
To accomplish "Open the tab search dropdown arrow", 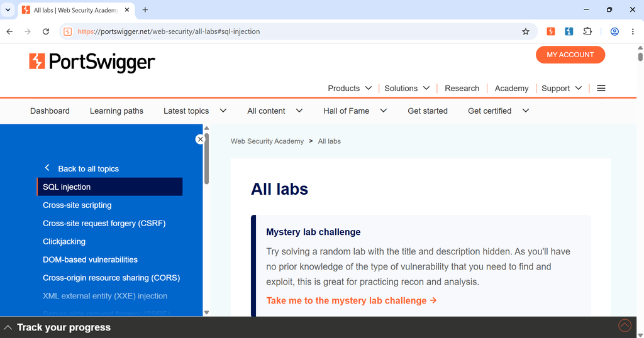I will pyautogui.click(x=8, y=10).
